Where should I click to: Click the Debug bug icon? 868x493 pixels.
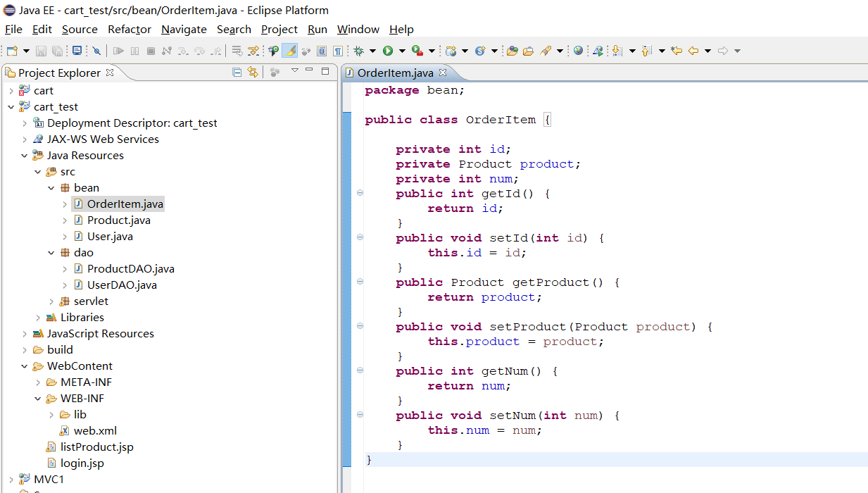tap(359, 51)
